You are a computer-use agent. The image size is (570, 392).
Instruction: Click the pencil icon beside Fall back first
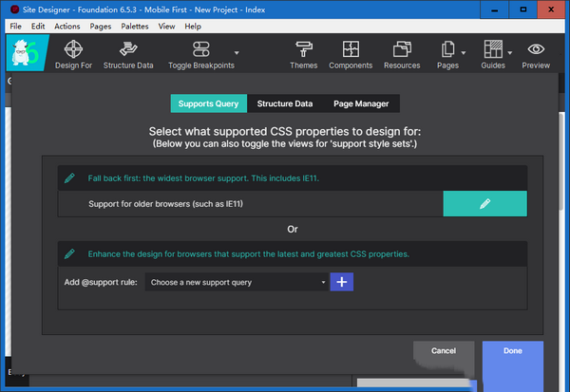(69, 178)
